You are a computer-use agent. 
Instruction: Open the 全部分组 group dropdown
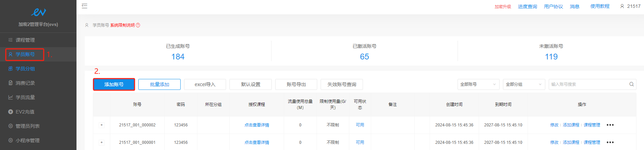tap(523, 84)
